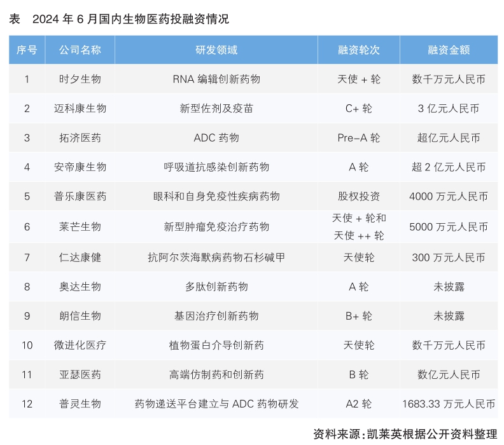Image resolution: width=504 pixels, height=445 pixels.
Task: Click the 序号 column header
Action: tap(27, 50)
